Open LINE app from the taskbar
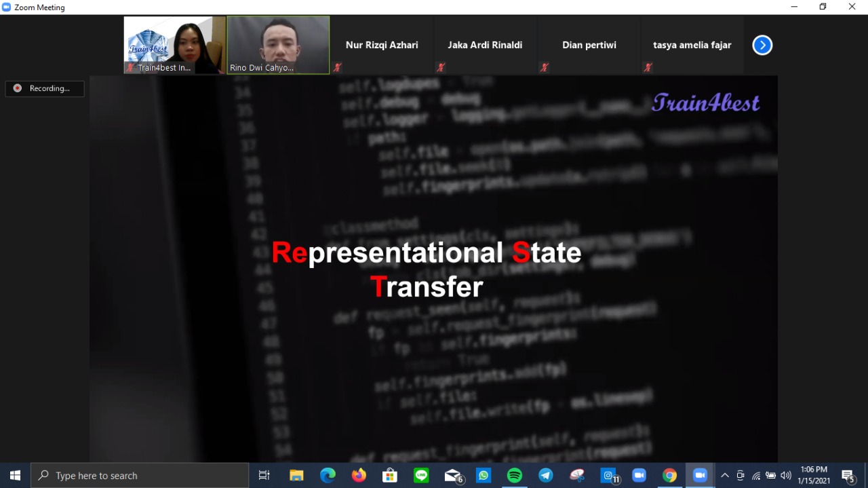868x488 pixels. click(x=421, y=476)
